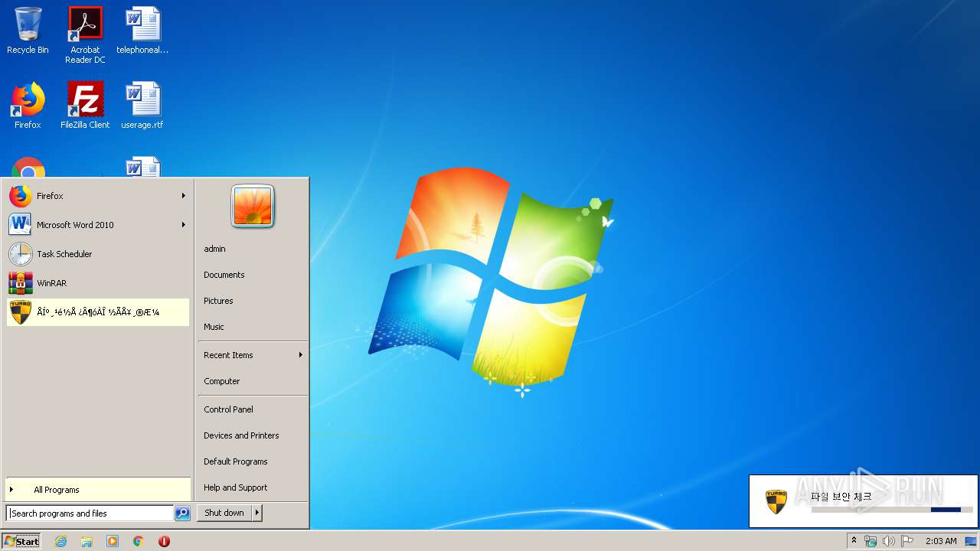
Task: Open Documents from Start menu
Action: point(253,275)
